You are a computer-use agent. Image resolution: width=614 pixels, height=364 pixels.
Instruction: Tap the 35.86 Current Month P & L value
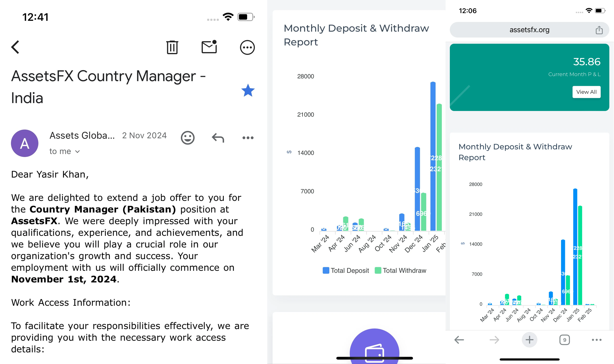click(x=586, y=62)
